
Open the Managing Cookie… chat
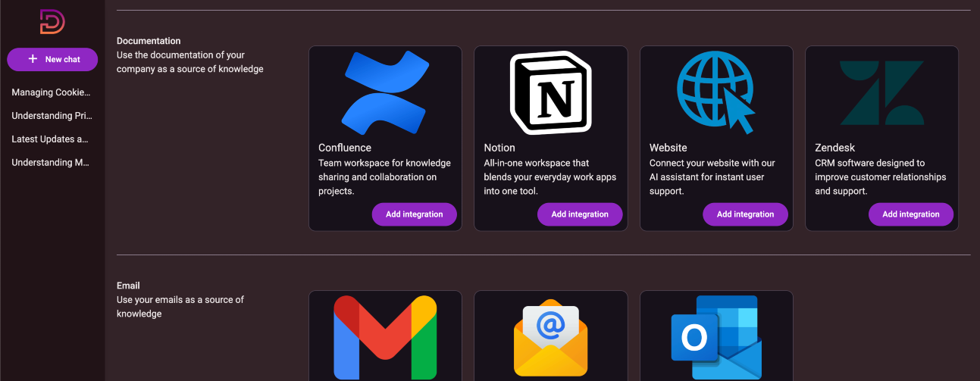point(52,92)
